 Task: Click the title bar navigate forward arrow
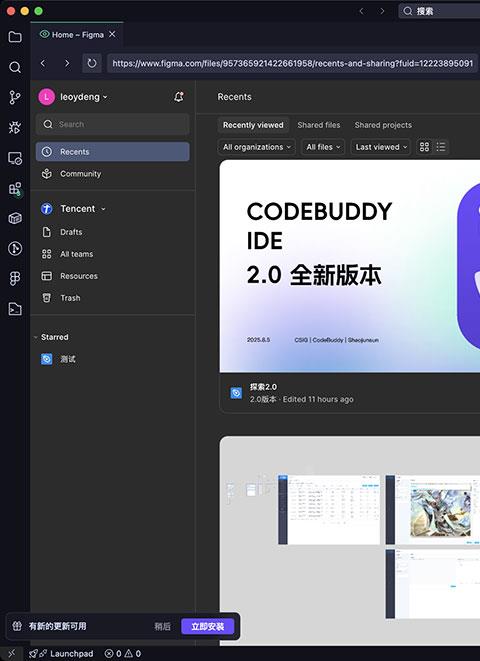382,11
